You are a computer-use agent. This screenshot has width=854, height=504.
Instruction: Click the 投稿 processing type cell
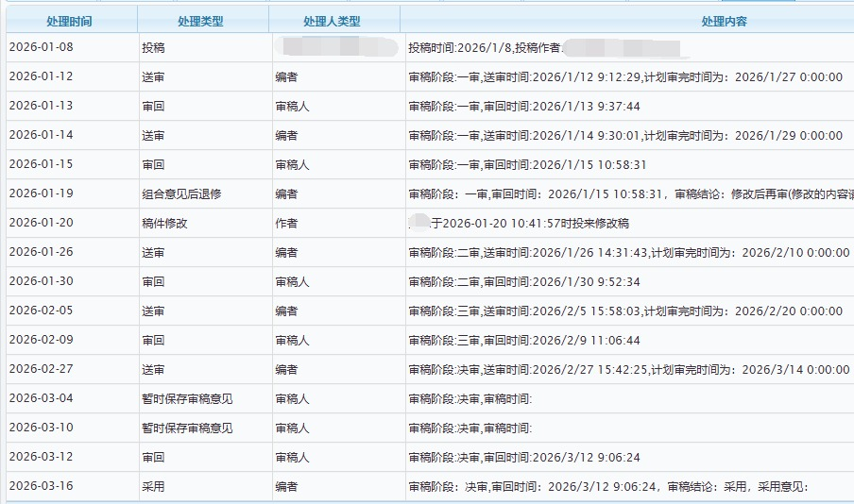153,47
